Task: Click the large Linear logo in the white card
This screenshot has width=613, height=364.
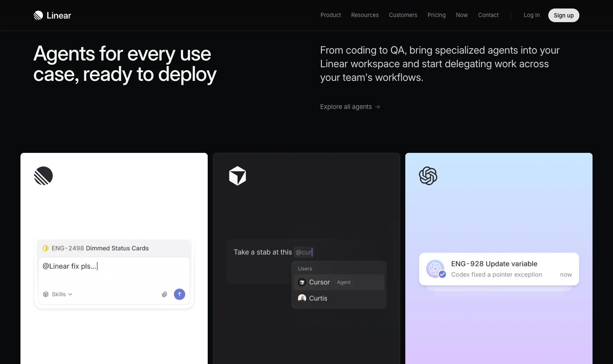Action: point(43,176)
